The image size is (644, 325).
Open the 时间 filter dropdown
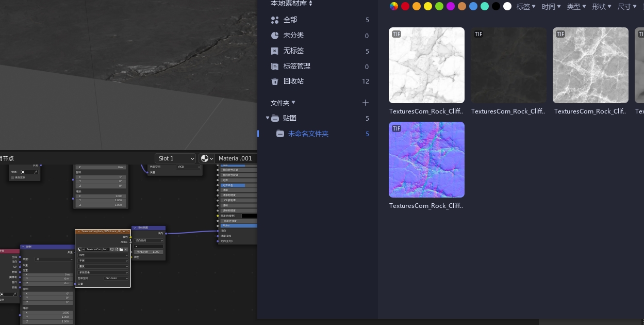[551, 7]
